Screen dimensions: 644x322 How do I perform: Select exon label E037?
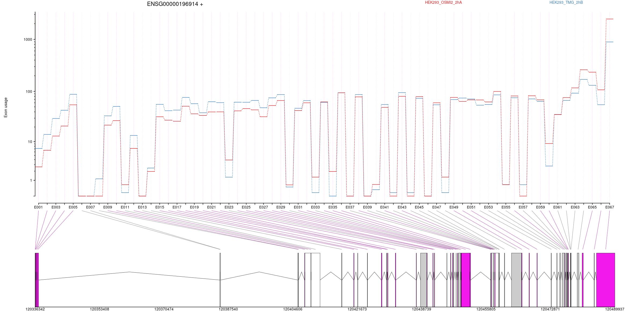(350, 207)
